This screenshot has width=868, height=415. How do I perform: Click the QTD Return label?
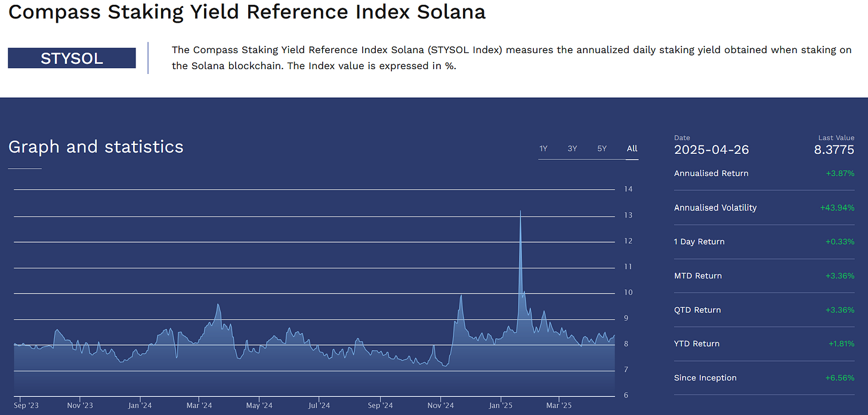click(x=697, y=309)
